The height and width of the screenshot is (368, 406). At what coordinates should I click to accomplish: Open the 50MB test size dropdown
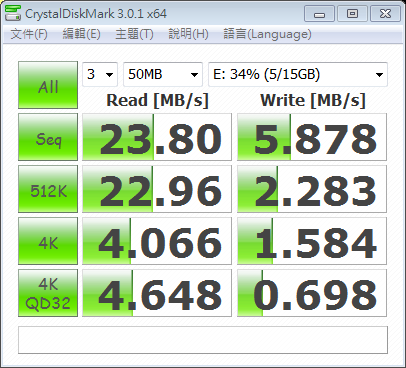[x=163, y=74]
